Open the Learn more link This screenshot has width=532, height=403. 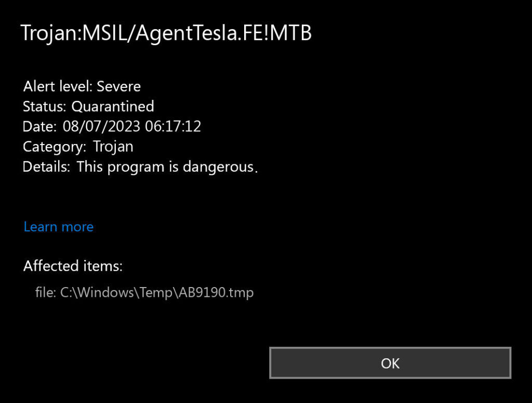[59, 227]
